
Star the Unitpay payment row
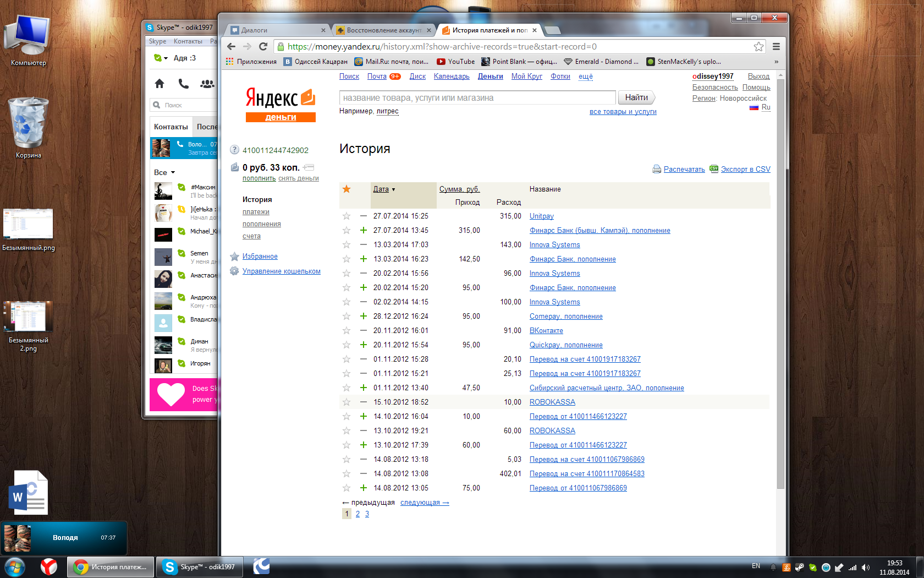point(346,216)
